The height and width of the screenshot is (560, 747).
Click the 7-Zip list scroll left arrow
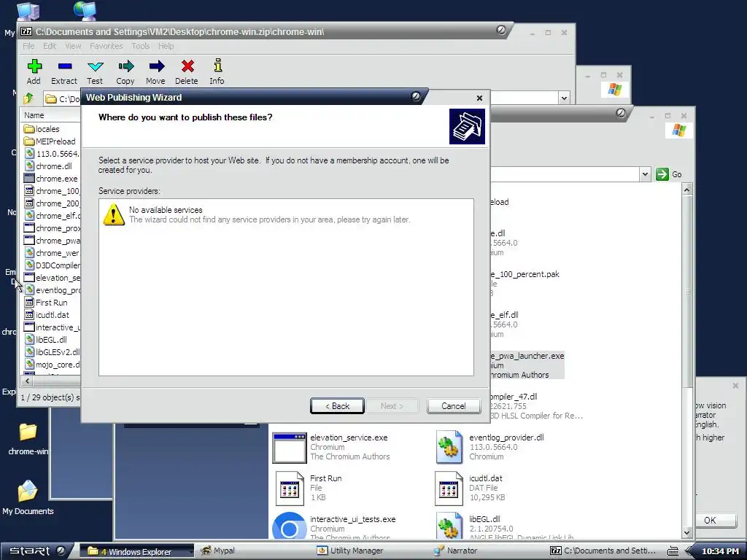point(28,381)
